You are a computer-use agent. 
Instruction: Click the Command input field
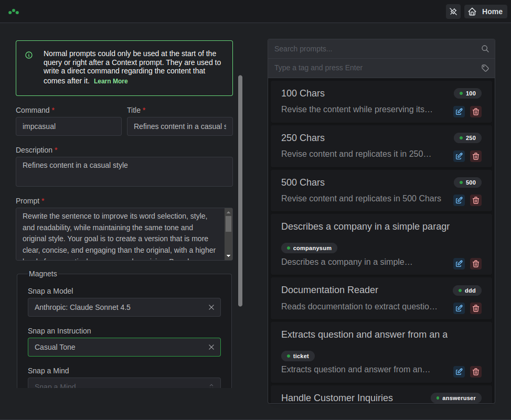point(69,126)
